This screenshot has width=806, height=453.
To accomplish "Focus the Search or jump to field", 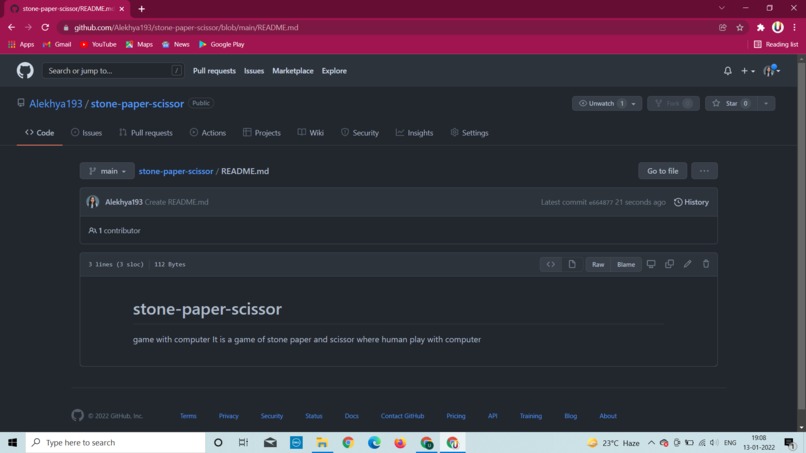I will tap(113, 71).
